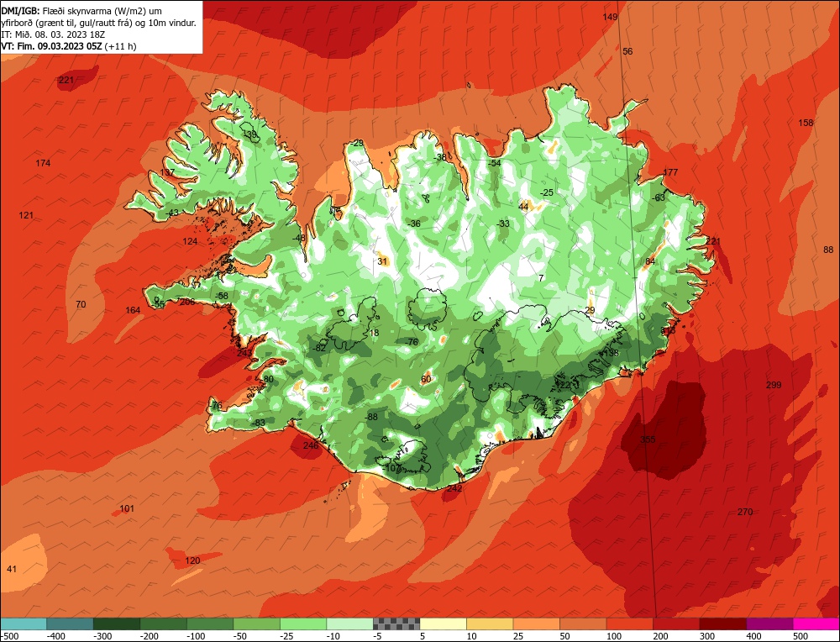Click the 41 value in the bottom-left corner
The width and height of the screenshot is (840, 642).
[12, 569]
